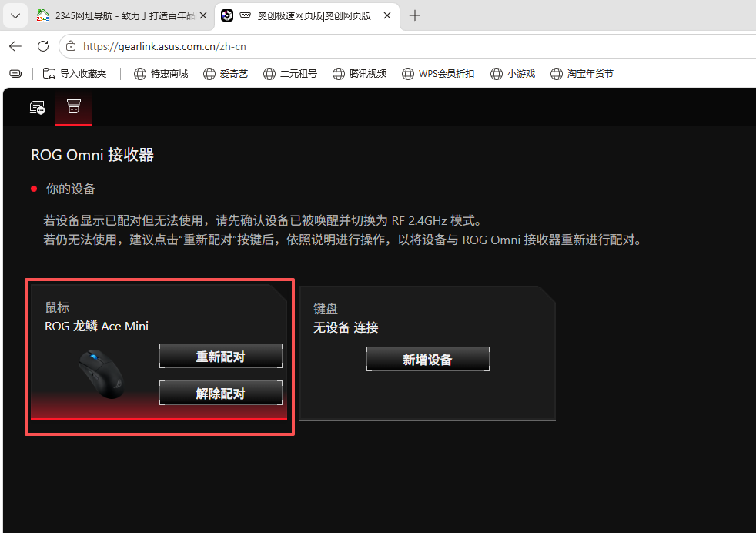756x533 pixels.
Task: Select the receiver icon tab with red underline
Action: coord(74,107)
